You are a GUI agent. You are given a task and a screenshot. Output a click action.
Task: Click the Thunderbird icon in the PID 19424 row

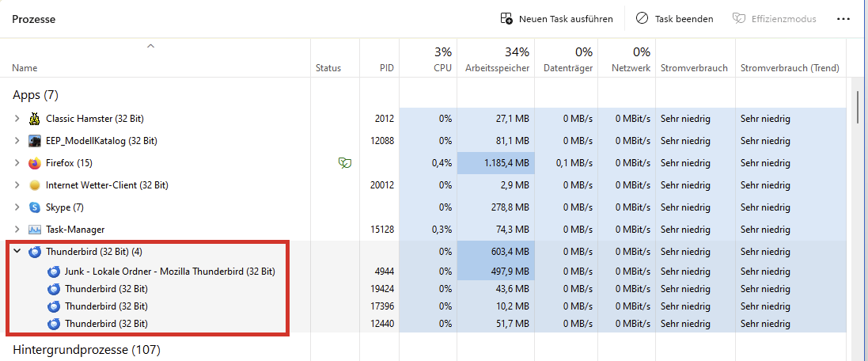click(54, 288)
